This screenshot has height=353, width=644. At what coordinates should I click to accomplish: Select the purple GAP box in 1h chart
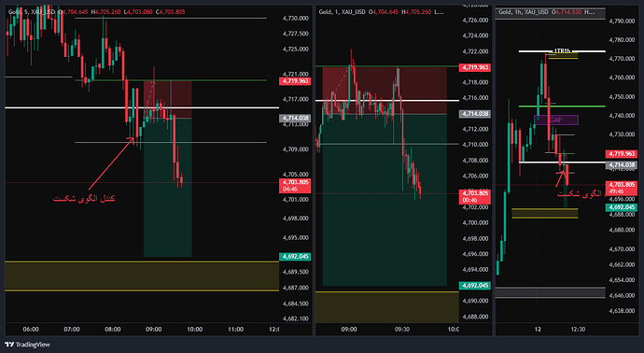[556, 120]
